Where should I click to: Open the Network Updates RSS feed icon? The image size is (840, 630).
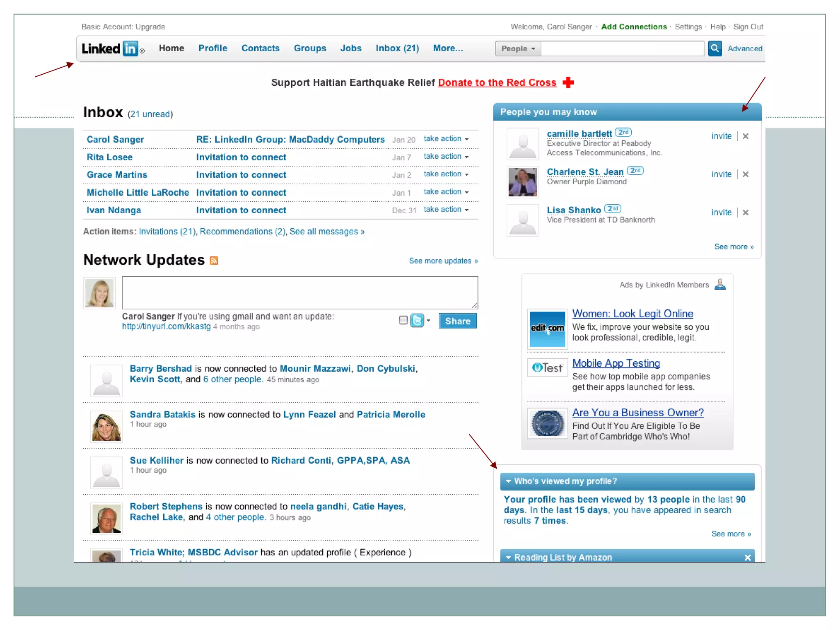pos(214,261)
